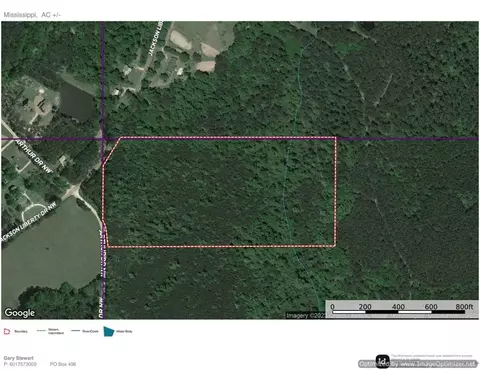Image resolution: width=480 pixels, height=370 pixels.
Task: Click the dashed Stream Intermittent legend symbol
Action: 41,331
